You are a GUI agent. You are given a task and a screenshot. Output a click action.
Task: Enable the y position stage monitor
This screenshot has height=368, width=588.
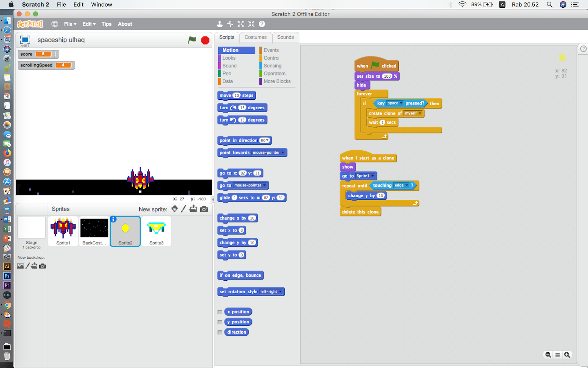220,322
